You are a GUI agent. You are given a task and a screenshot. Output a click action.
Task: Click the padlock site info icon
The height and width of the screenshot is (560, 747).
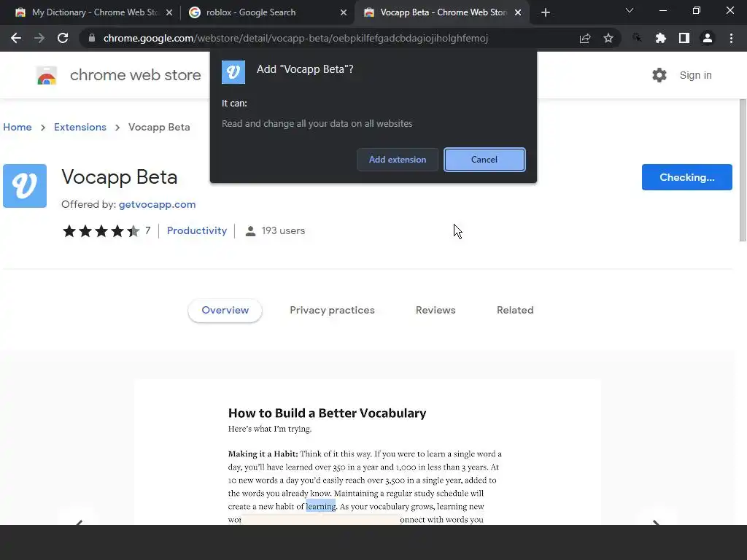[92, 38]
